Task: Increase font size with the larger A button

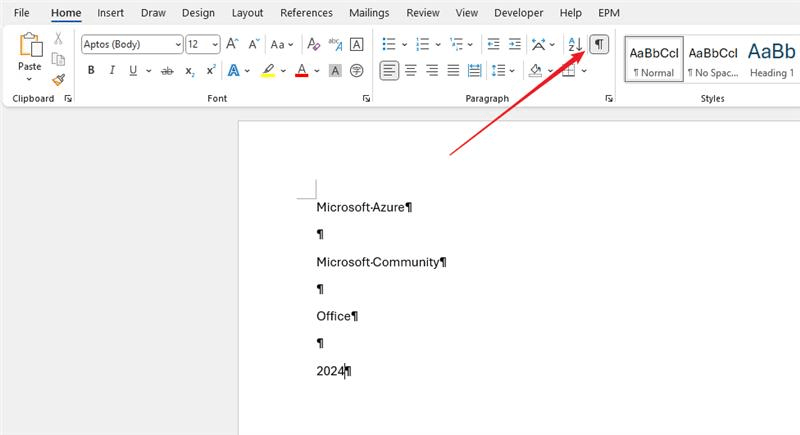Action: pyautogui.click(x=232, y=44)
